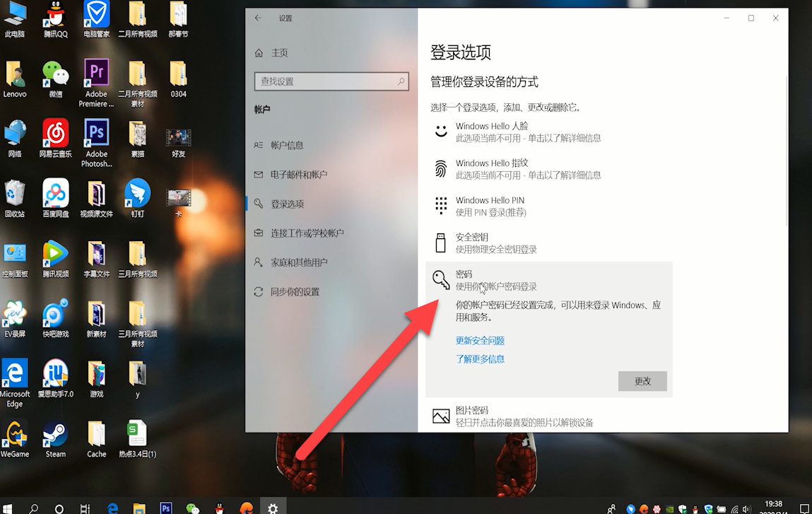Select the Windows Hello 指纹 fingerprint icon

(440, 168)
